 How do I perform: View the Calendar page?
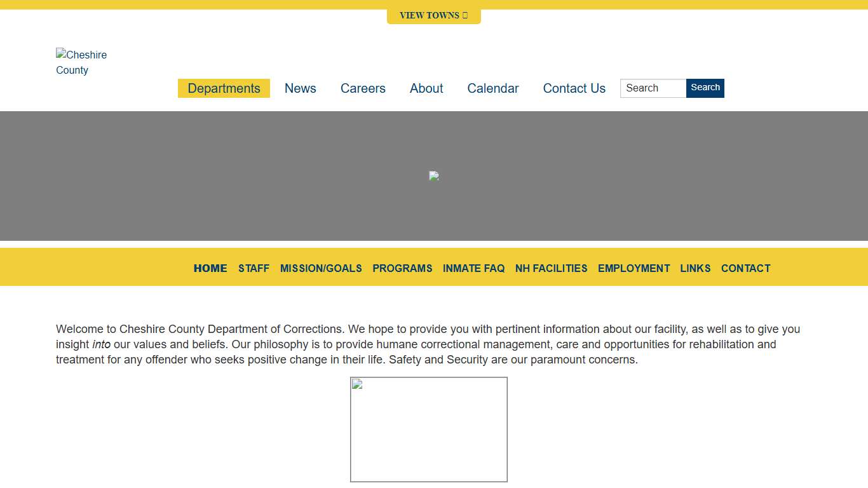click(x=493, y=88)
